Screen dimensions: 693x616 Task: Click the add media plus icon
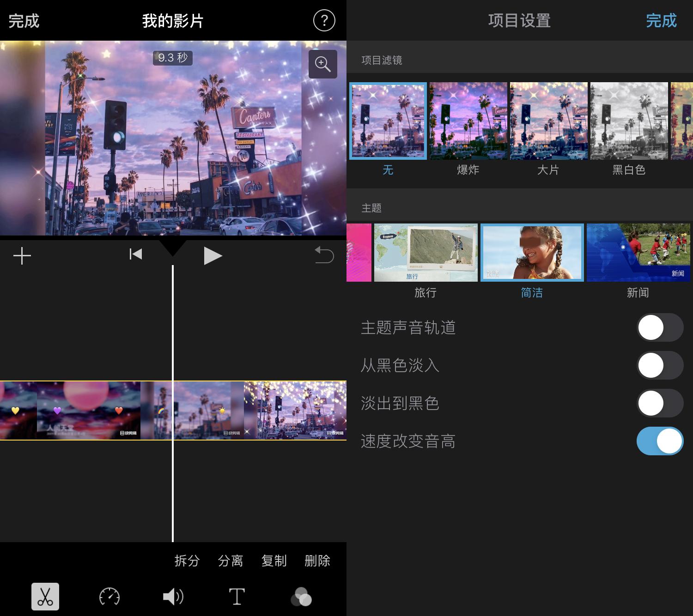(x=22, y=255)
